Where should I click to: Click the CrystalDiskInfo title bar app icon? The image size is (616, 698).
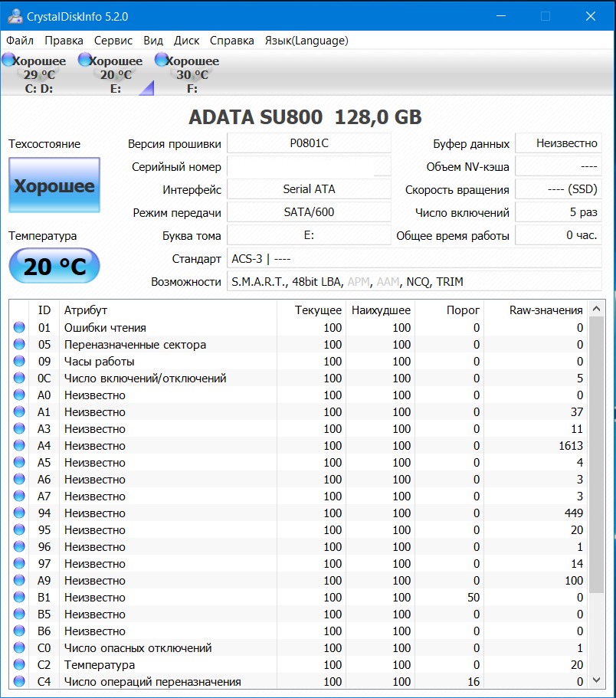[15, 16]
